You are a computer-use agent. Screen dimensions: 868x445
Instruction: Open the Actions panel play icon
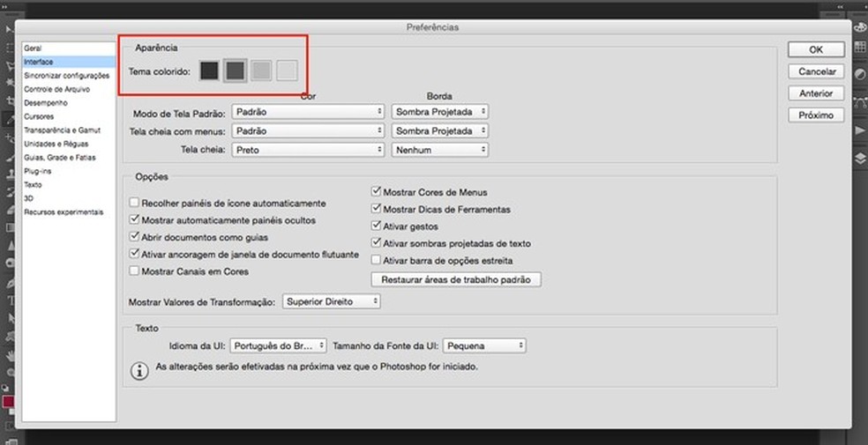pos(860,130)
